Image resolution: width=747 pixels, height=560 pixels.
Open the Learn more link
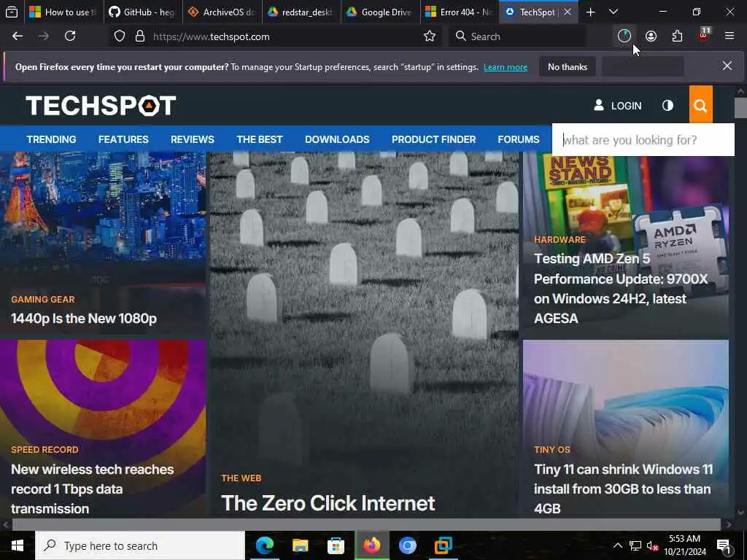click(x=506, y=67)
